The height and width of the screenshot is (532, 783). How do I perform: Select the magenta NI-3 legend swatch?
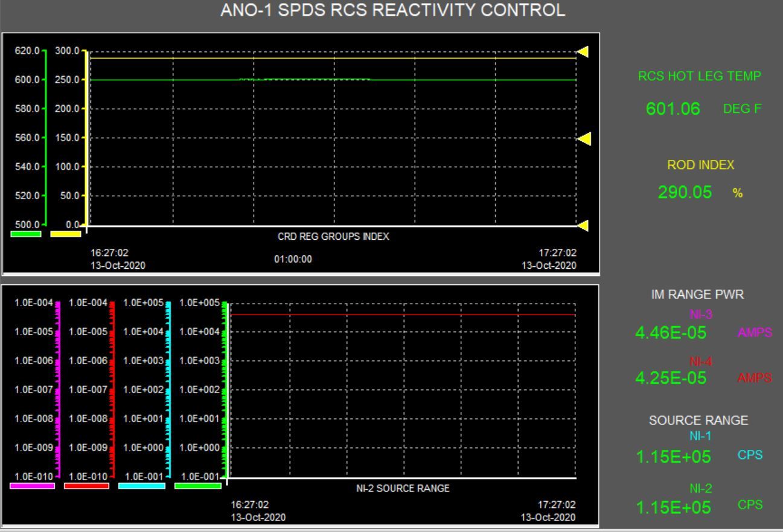point(32,486)
